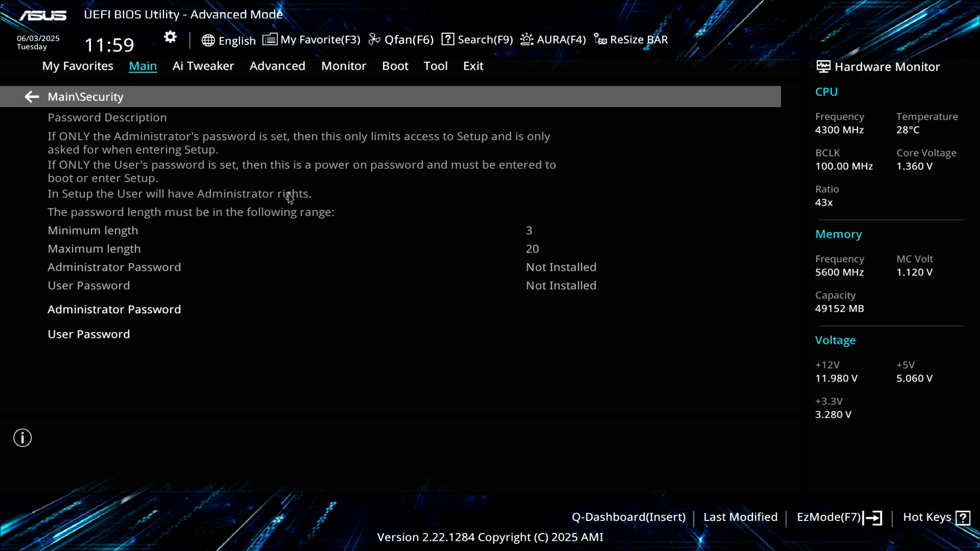The width and height of the screenshot is (980, 551).
Task: Click the globe language icon
Action: (208, 40)
